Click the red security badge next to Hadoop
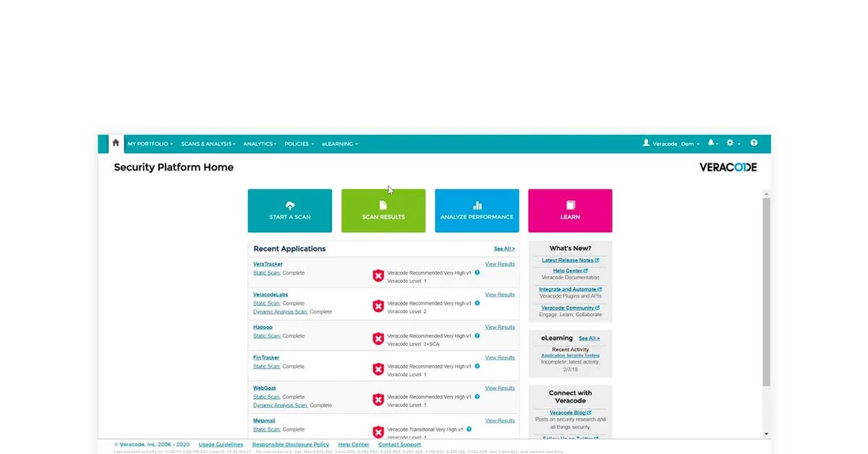 point(378,337)
